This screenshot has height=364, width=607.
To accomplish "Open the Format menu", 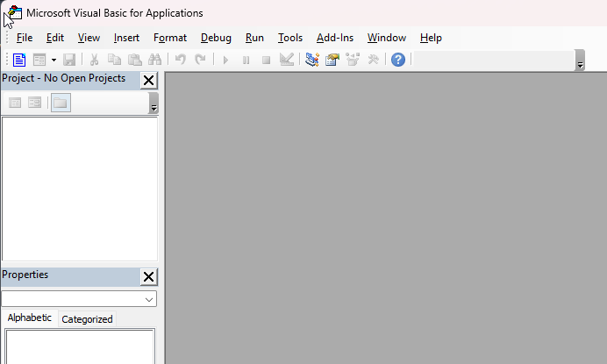I will (x=170, y=38).
